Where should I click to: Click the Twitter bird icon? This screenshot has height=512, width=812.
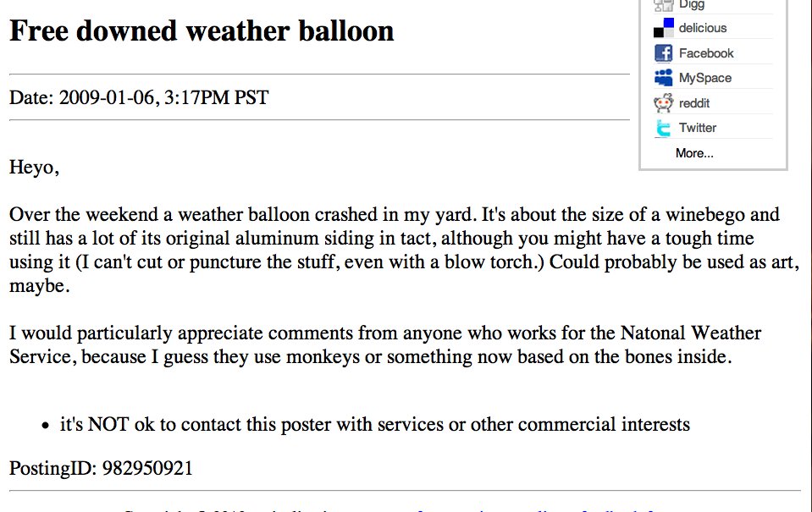click(663, 128)
